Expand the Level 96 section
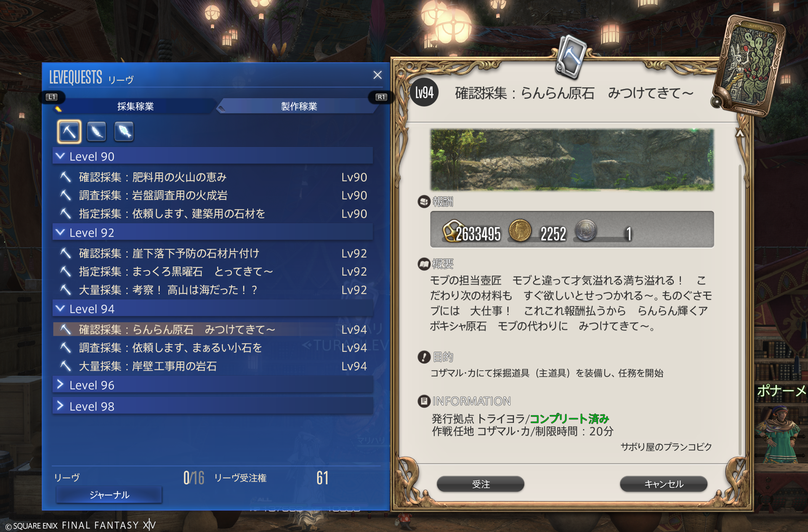 tap(213, 385)
